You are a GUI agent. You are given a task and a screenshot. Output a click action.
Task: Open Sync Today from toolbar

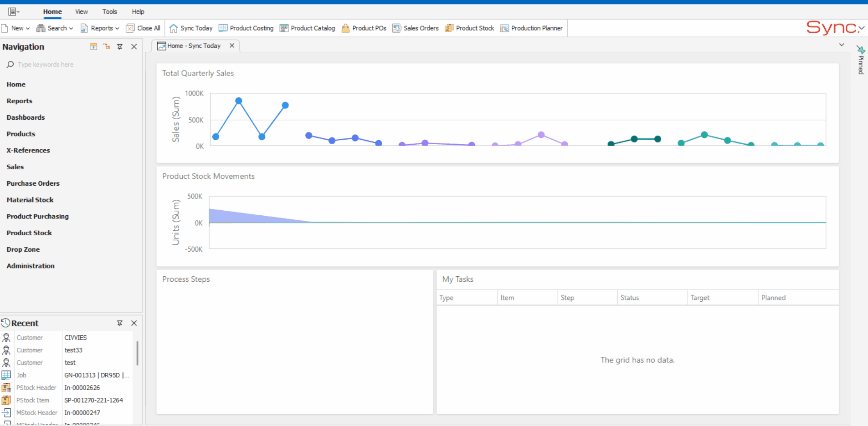pos(191,28)
